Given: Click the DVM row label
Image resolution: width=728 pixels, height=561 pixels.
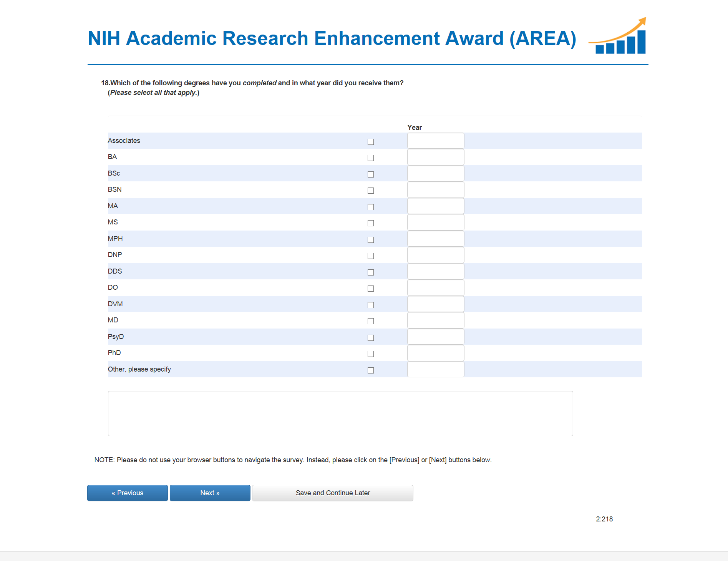Looking at the screenshot, I should pyautogui.click(x=115, y=304).
